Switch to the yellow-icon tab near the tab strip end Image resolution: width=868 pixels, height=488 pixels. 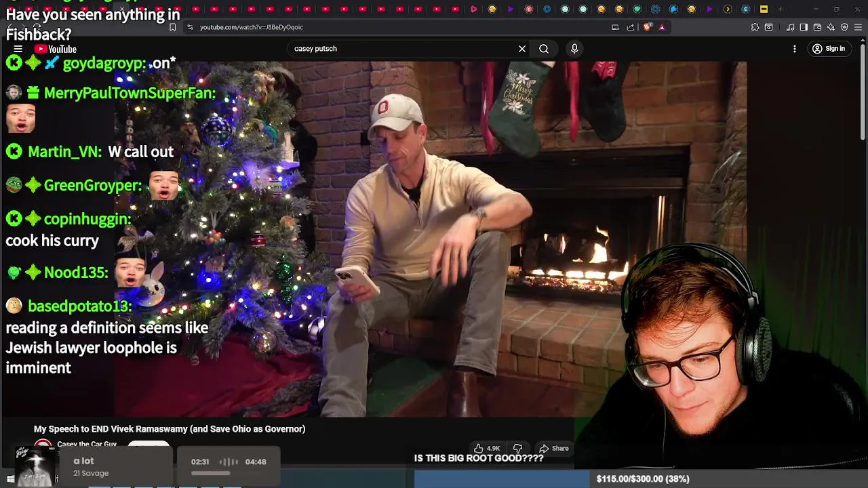(764, 9)
